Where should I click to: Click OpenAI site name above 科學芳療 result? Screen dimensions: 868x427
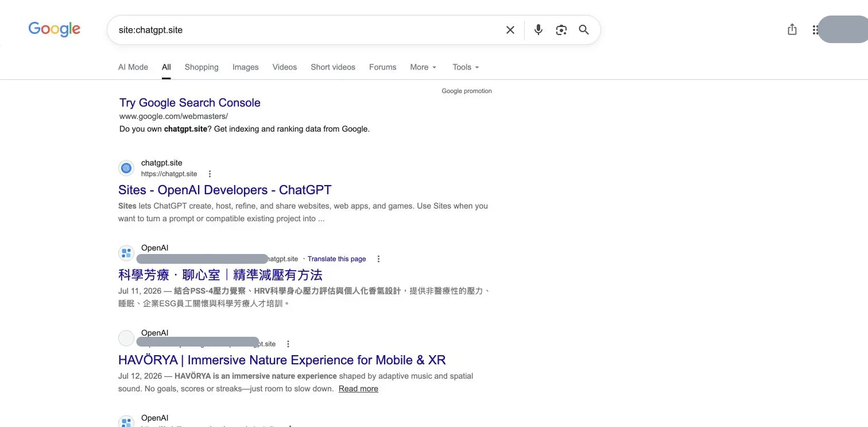(x=155, y=248)
